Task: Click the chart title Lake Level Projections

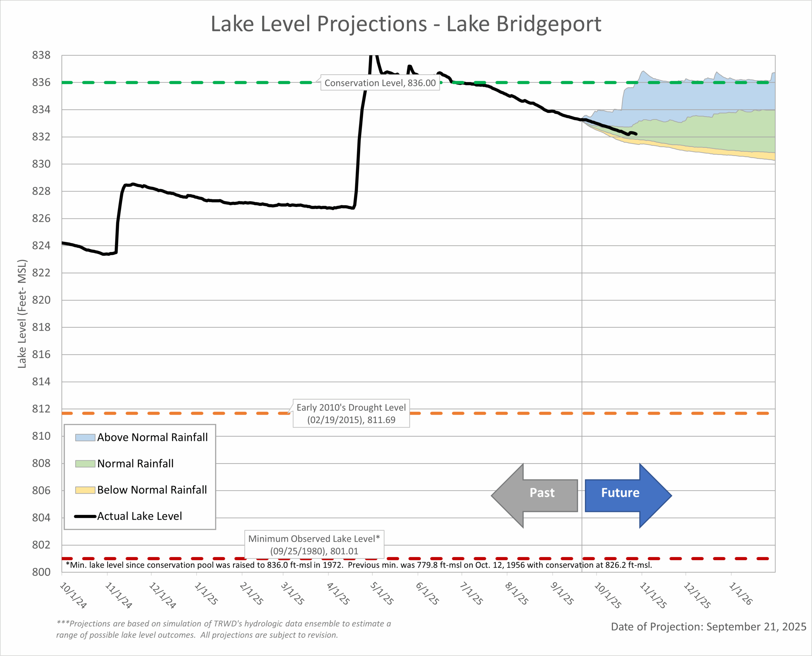Action: tap(406, 24)
